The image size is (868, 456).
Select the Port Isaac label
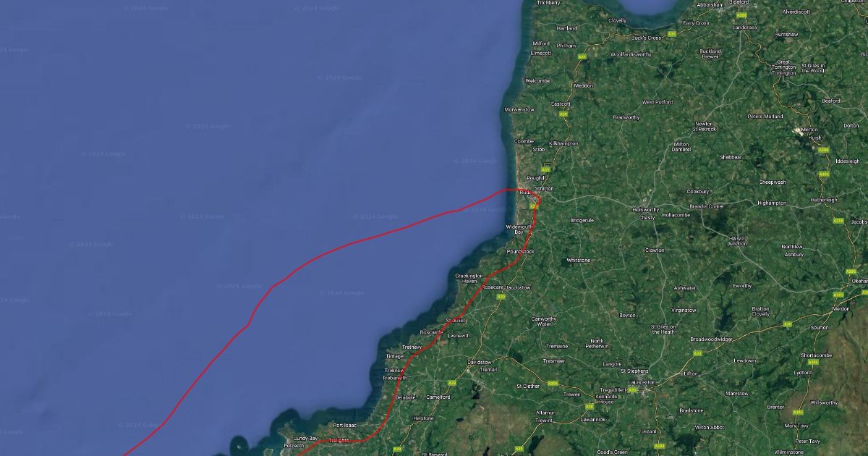pos(346,425)
